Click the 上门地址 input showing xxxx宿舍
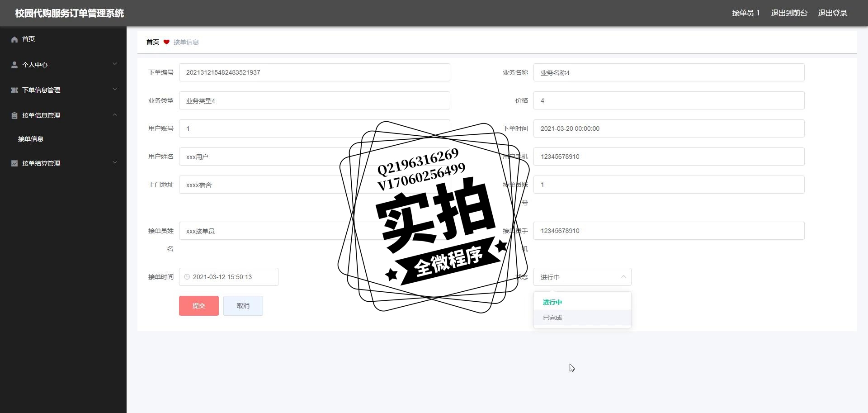The width and height of the screenshot is (868, 413). [315, 185]
